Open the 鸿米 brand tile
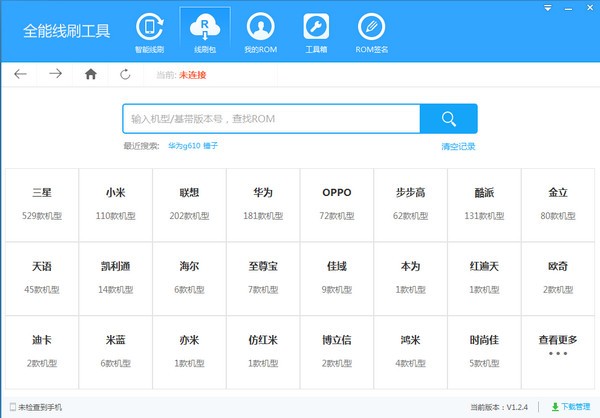 pyautogui.click(x=411, y=353)
